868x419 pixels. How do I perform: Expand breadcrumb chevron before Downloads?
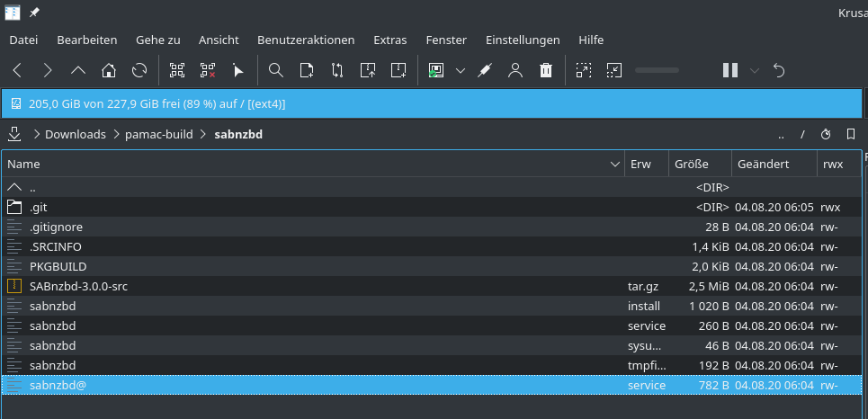(37, 135)
